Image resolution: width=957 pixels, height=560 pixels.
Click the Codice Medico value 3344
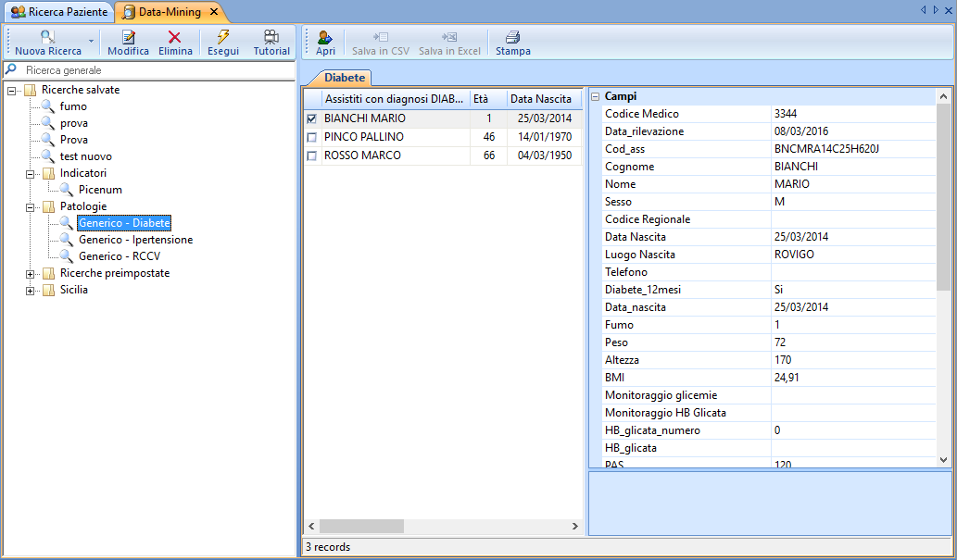point(786,114)
